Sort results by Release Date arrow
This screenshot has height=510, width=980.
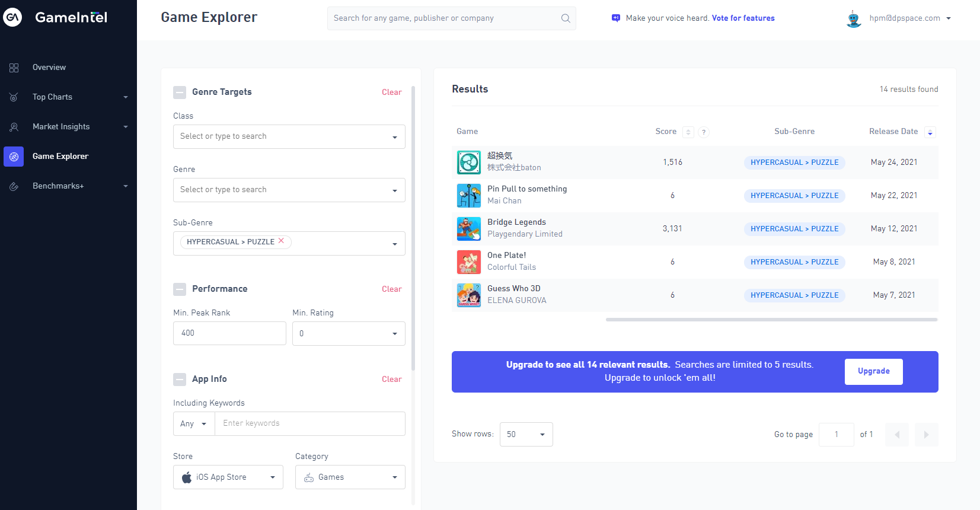(930, 132)
